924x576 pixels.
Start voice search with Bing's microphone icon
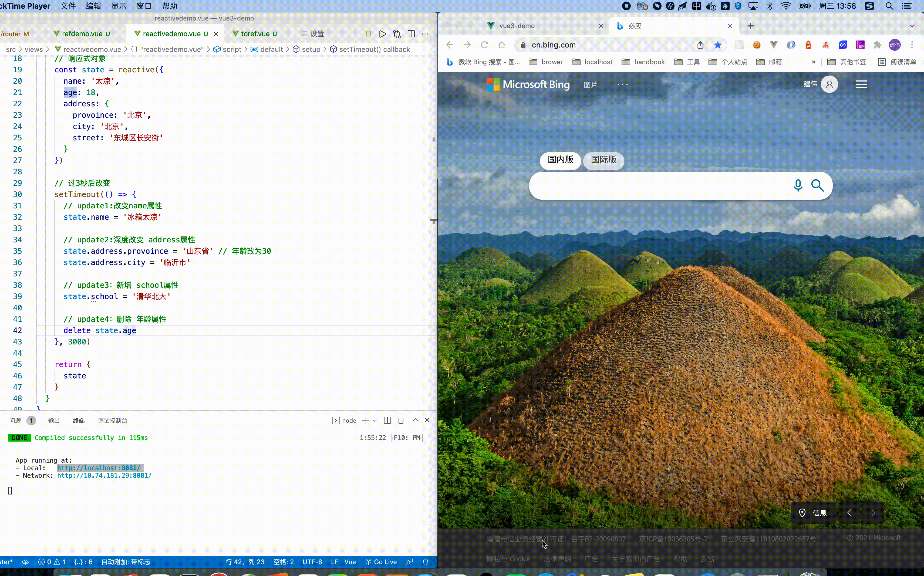point(798,185)
